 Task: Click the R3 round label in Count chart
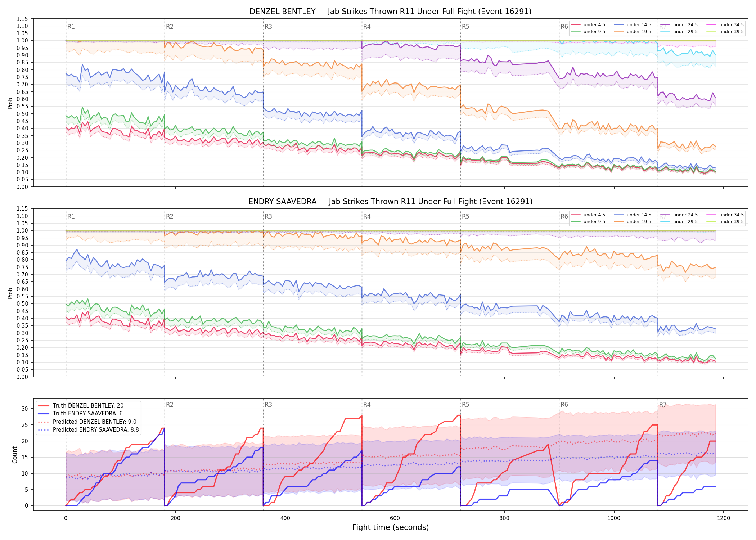coord(268,405)
